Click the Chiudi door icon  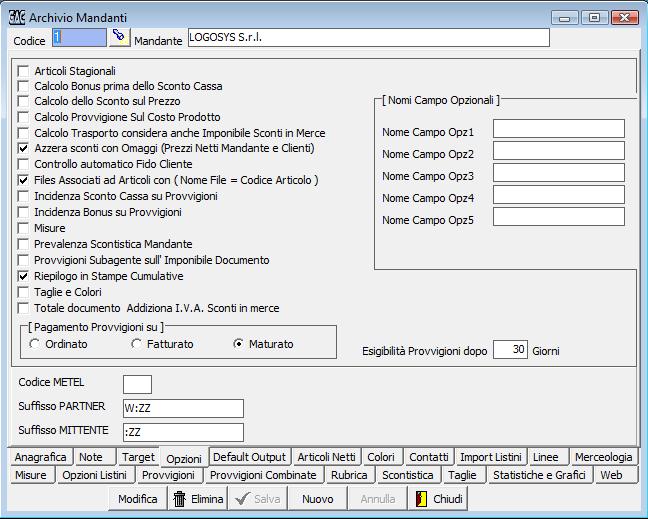pos(422,499)
